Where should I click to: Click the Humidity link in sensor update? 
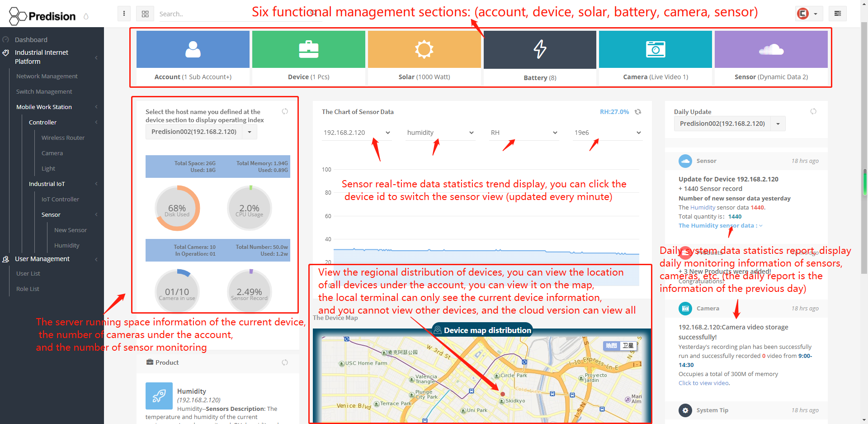click(703, 207)
